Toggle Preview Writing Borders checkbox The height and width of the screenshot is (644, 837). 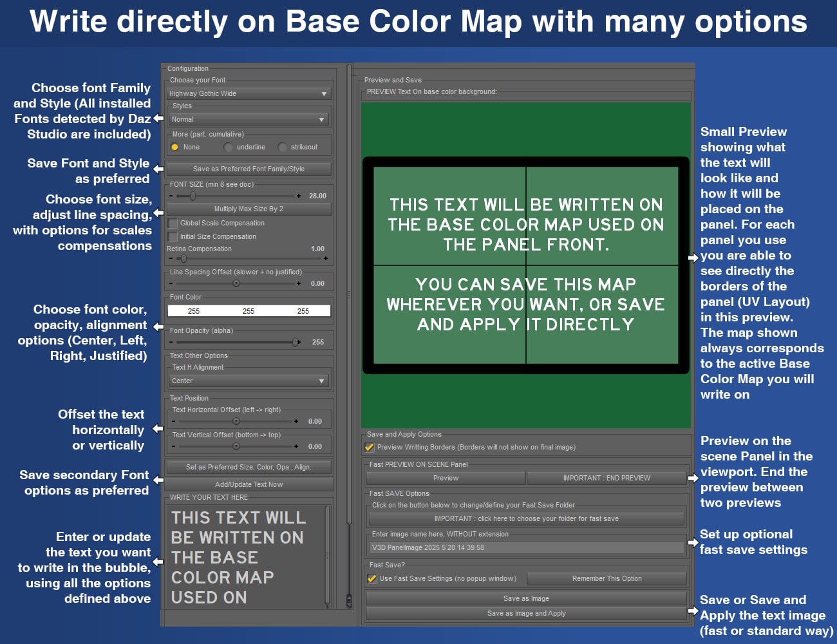[370, 447]
